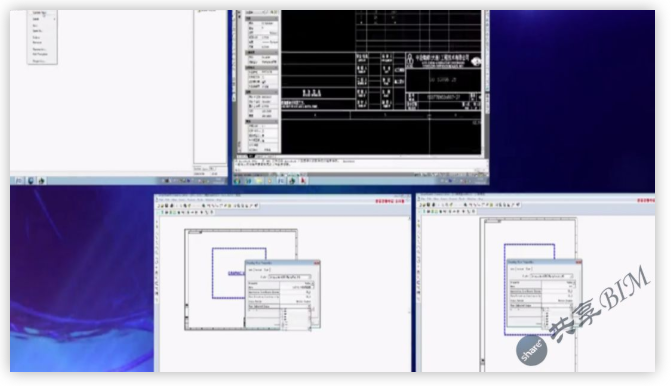The width and height of the screenshot is (671, 386).
Task: Choose Remove in the top-left context menu
Action: [x=37, y=42]
